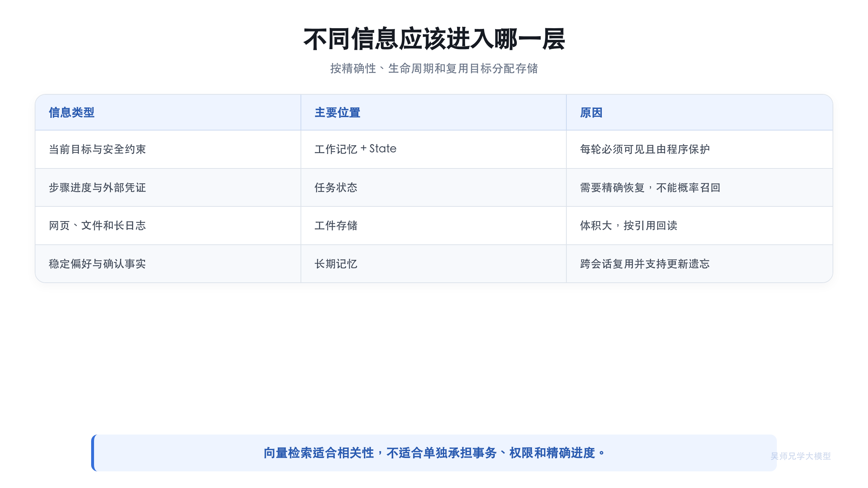This screenshot has width=868, height=488.
Task: Click the 主要位置 column header
Action: pyautogui.click(x=433, y=112)
